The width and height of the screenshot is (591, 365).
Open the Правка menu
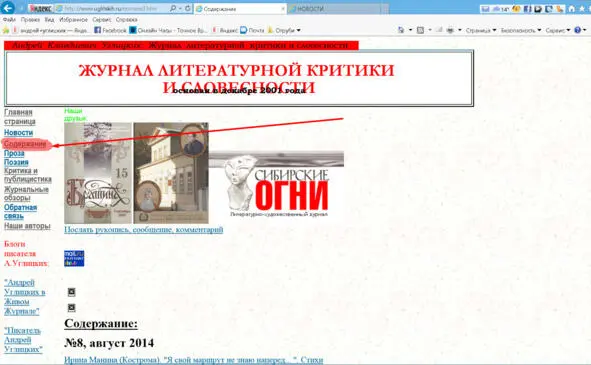30,20
